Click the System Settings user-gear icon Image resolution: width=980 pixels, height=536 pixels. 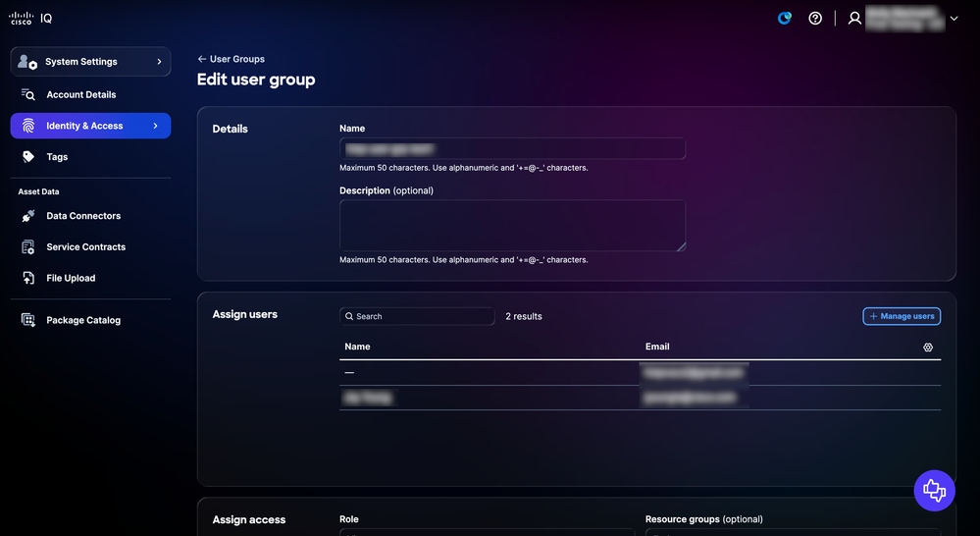[27, 61]
